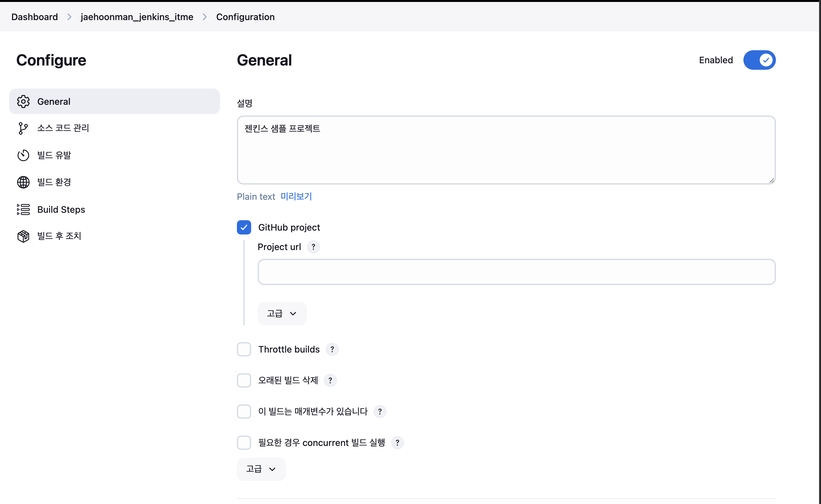
Task: Click the 미리보기 preview link
Action: click(296, 196)
